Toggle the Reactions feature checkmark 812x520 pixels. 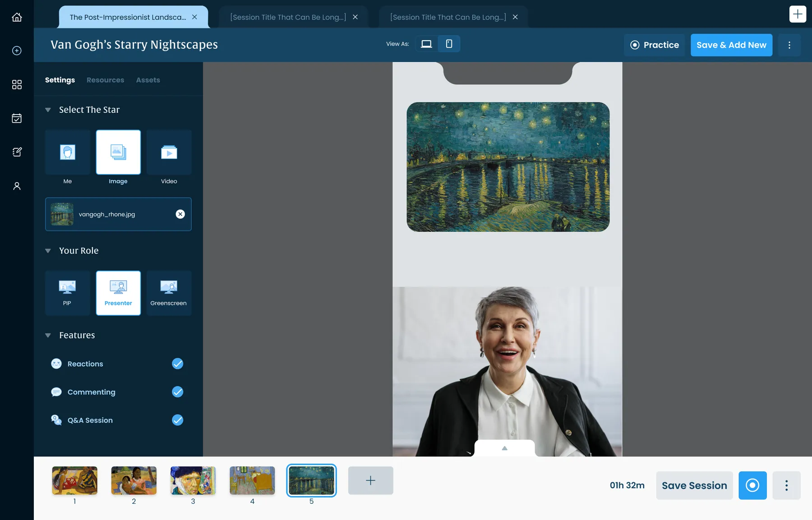[x=178, y=364]
